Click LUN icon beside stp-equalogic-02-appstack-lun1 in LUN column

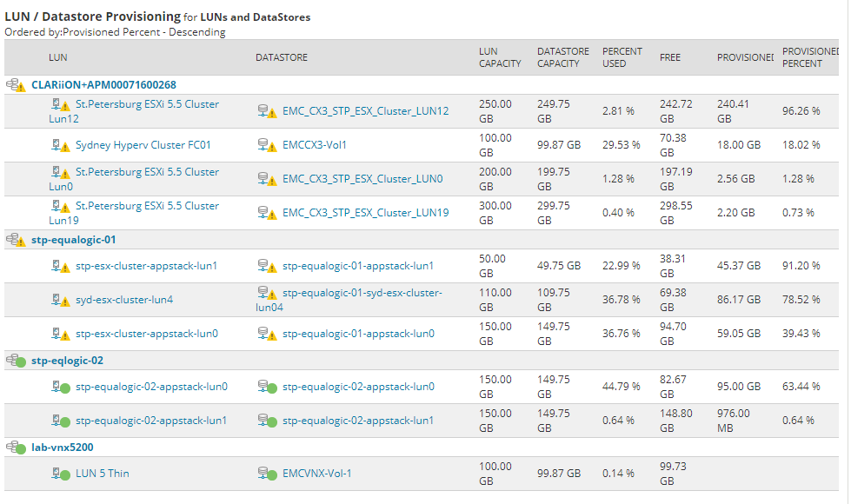[x=61, y=421]
